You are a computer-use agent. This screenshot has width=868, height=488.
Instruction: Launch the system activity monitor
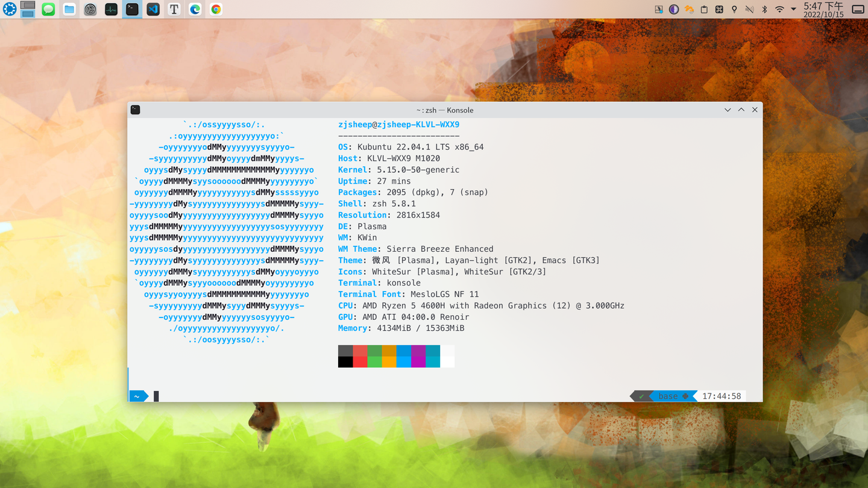112,10
